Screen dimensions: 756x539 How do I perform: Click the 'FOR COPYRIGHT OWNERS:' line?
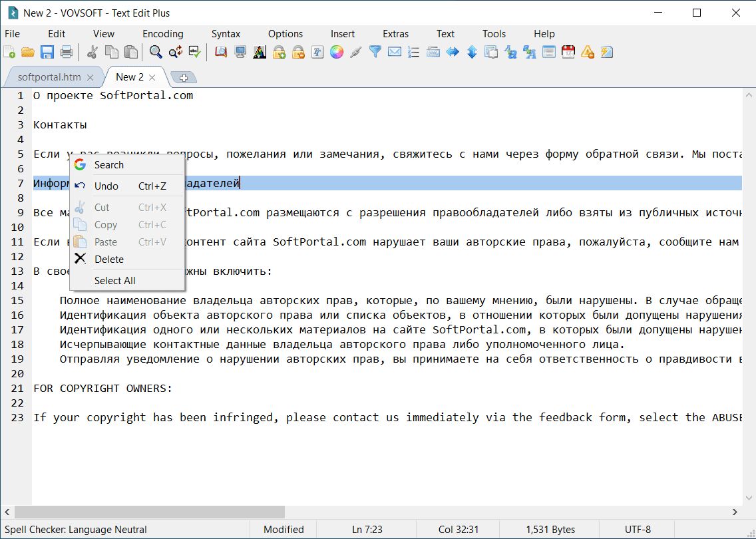point(102,389)
